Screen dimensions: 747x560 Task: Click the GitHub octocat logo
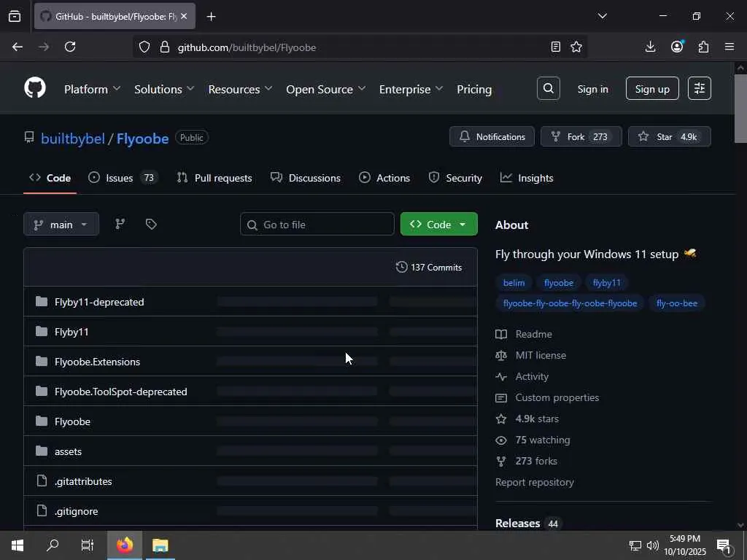point(35,88)
